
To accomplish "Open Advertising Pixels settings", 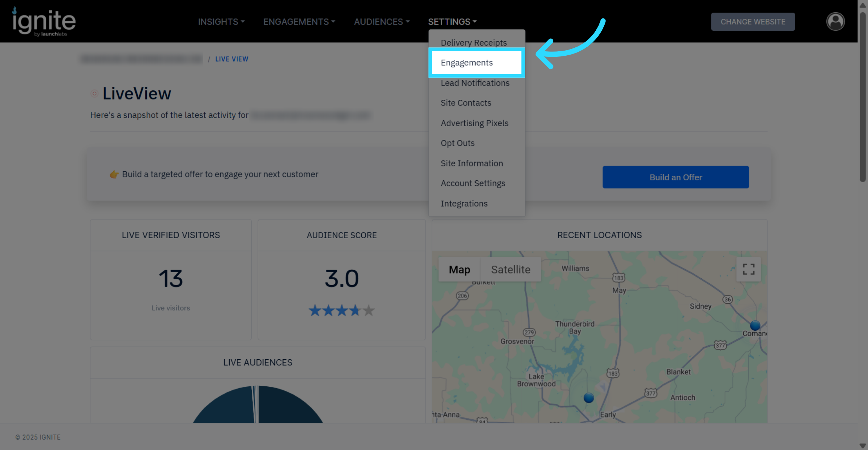I will 474,123.
